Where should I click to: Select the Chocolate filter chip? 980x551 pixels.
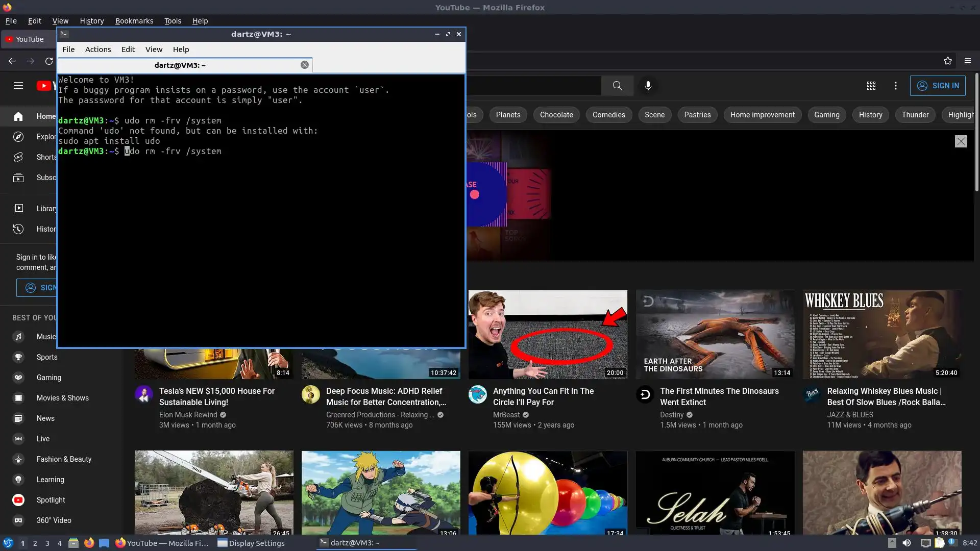click(x=556, y=115)
